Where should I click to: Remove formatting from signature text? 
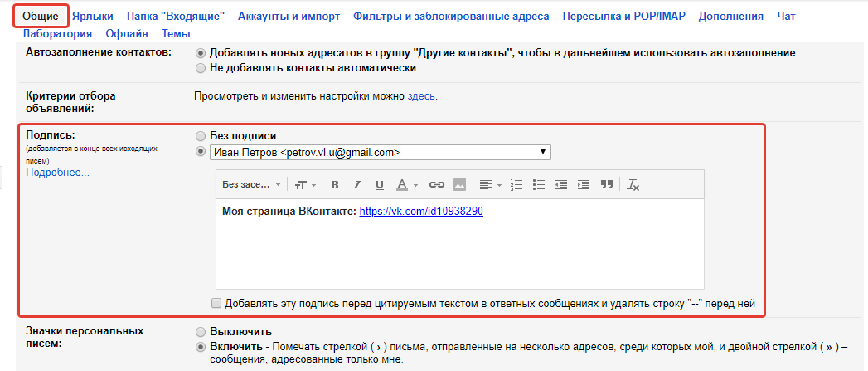(x=633, y=184)
